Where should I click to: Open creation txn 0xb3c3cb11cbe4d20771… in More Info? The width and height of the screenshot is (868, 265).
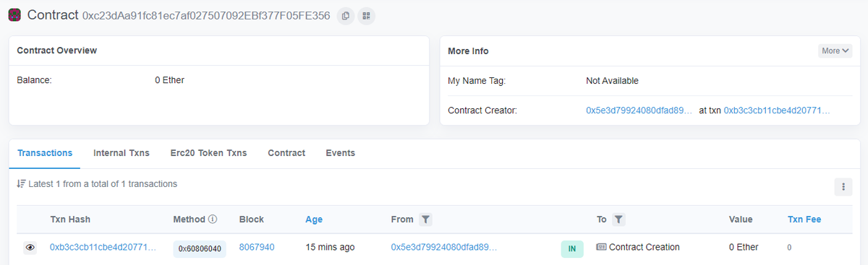[x=777, y=110]
